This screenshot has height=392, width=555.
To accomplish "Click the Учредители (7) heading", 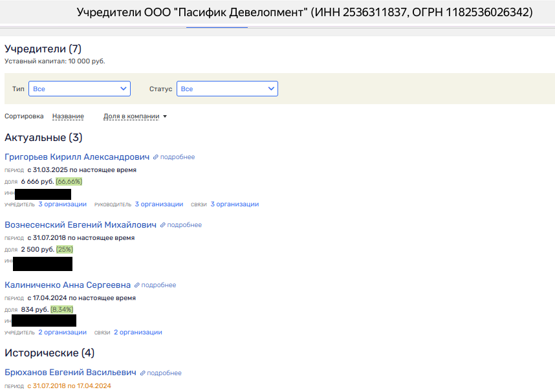I will (x=43, y=49).
